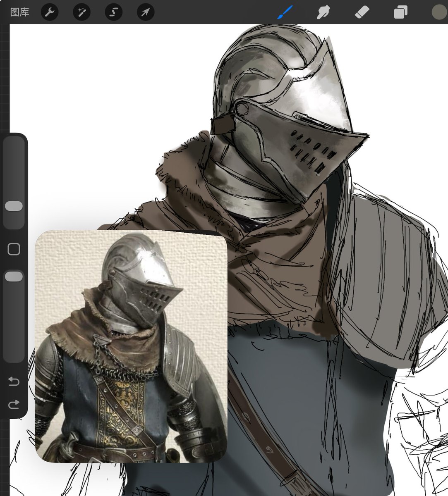This screenshot has height=496, width=448.
Task: Open the Brush Library from the brush icon
Action: tap(284, 12)
